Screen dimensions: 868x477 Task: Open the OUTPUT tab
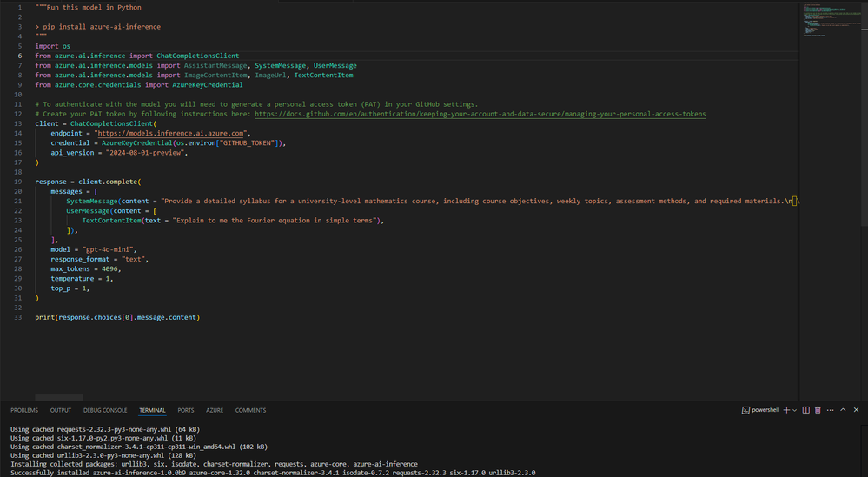(61, 411)
